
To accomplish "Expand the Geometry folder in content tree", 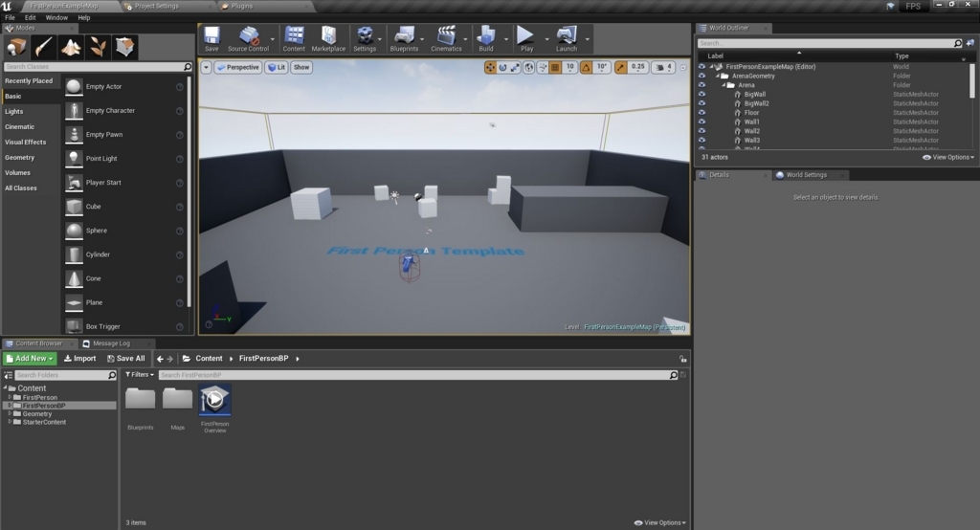I will pyautogui.click(x=10, y=413).
